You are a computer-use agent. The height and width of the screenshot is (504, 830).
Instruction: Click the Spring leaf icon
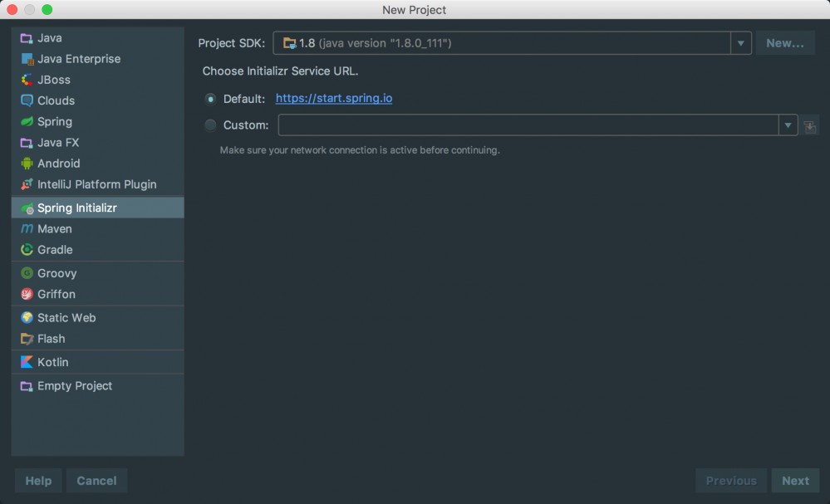coord(27,121)
